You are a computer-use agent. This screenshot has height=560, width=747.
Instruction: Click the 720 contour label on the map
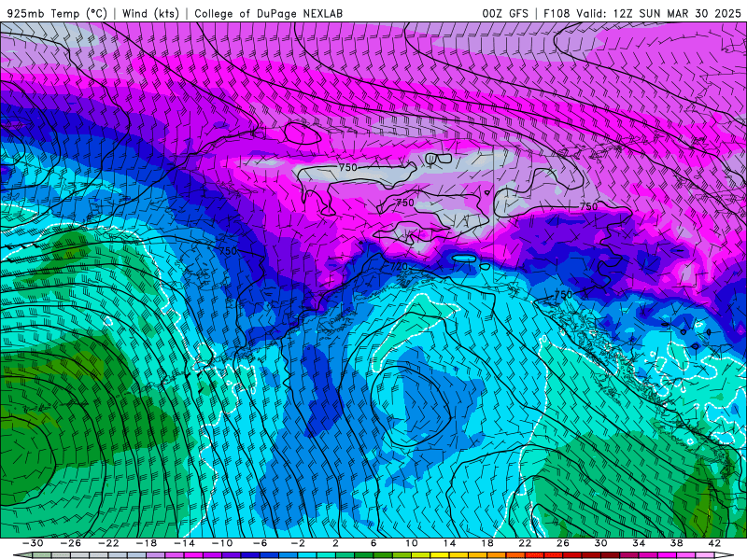point(400,267)
